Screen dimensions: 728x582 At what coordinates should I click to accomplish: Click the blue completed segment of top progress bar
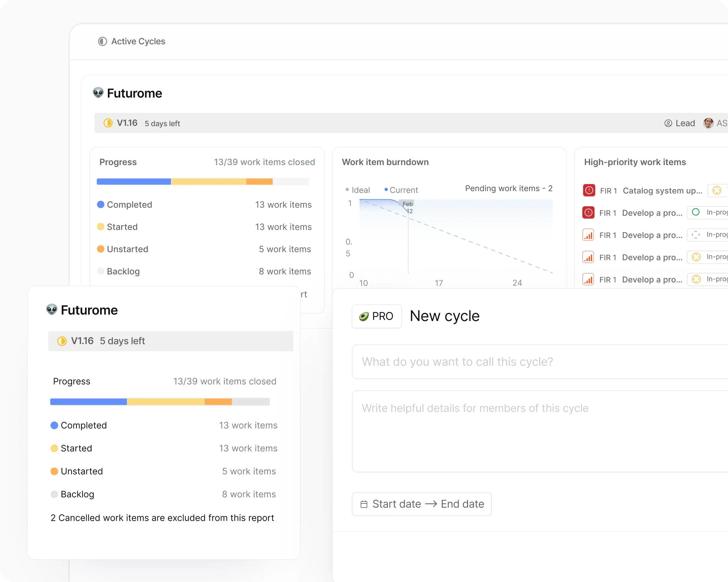[134, 182]
